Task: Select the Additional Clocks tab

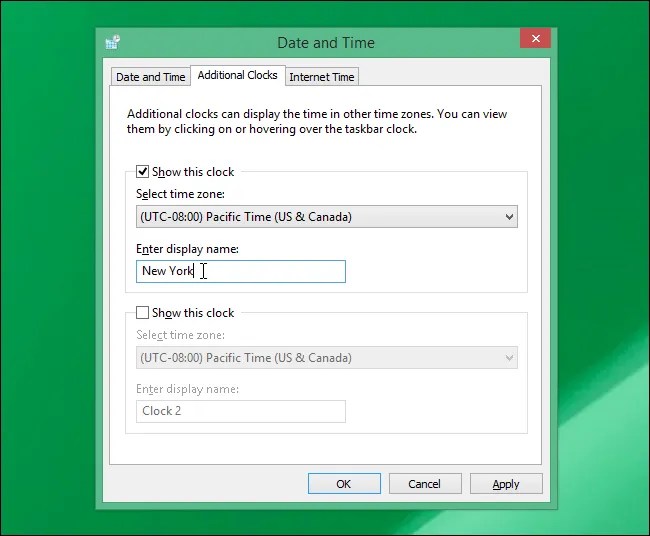Action: point(238,75)
